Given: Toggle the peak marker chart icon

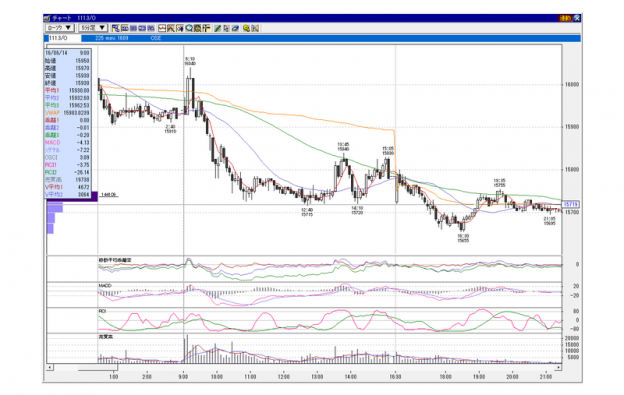Looking at the screenshot, I should (x=171, y=28).
